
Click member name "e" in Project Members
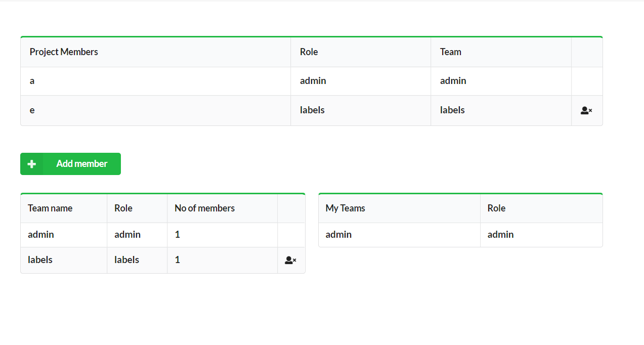32,110
